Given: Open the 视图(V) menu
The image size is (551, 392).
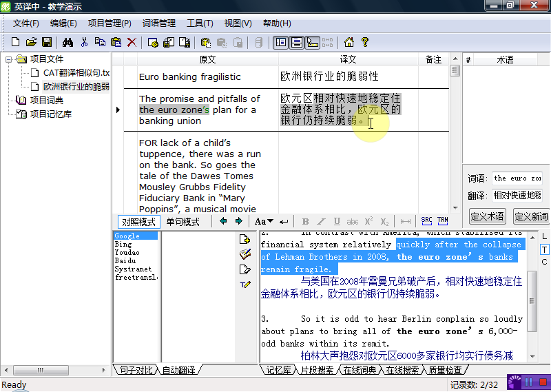Looking at the screenshot, I should coord(238,23).
